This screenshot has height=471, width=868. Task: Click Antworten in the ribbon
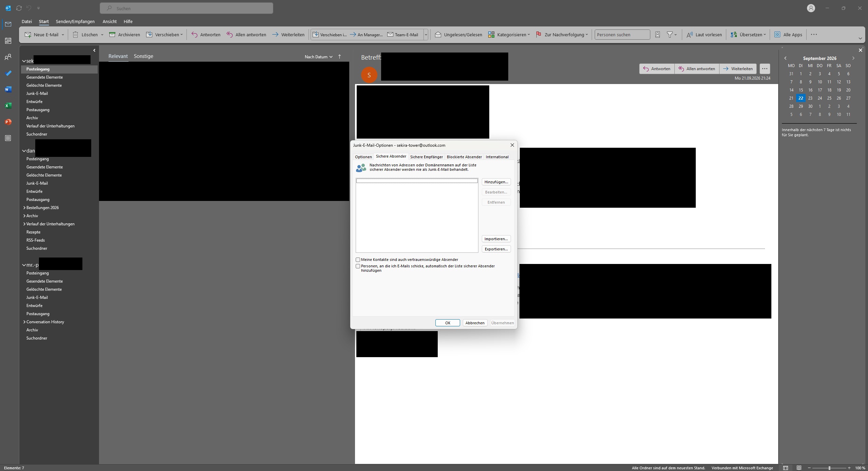[206, 35]
